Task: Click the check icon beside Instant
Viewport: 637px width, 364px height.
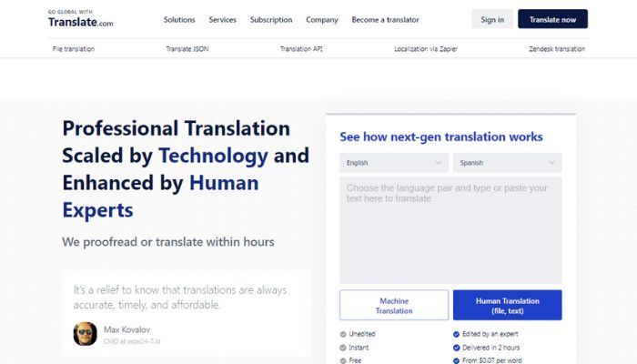Action: coord(343,348)
